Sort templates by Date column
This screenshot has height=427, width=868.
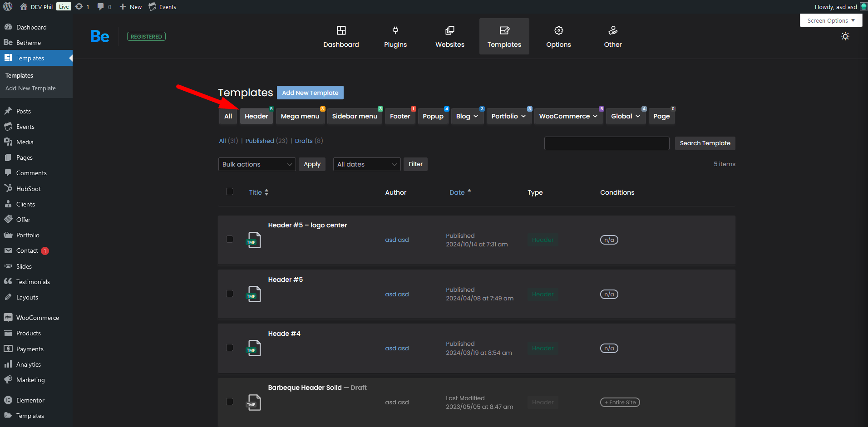(460, 192)
